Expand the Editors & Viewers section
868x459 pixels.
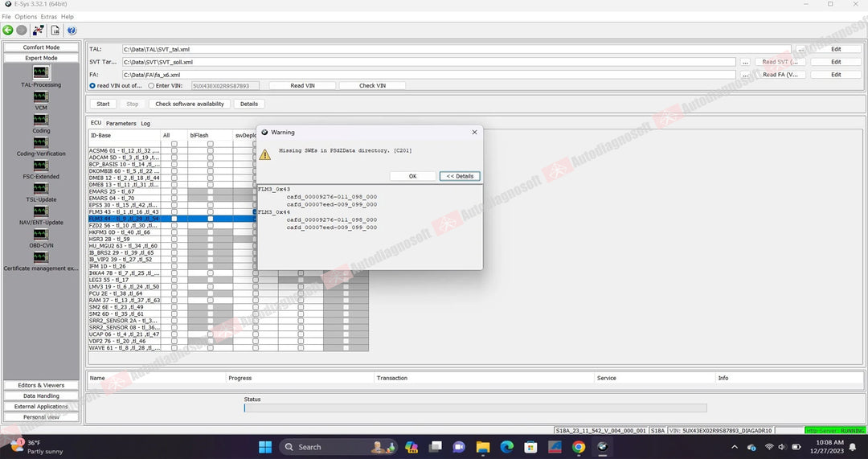[x=41, y=385]
